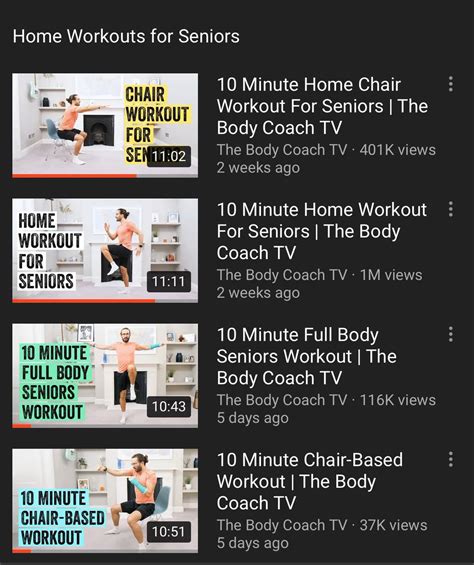Image resolution: width=474 pixels, height=565 pixels.
Task: Open three-dot menu for Chair-Based Workout video
Action: tap(451, 459)
